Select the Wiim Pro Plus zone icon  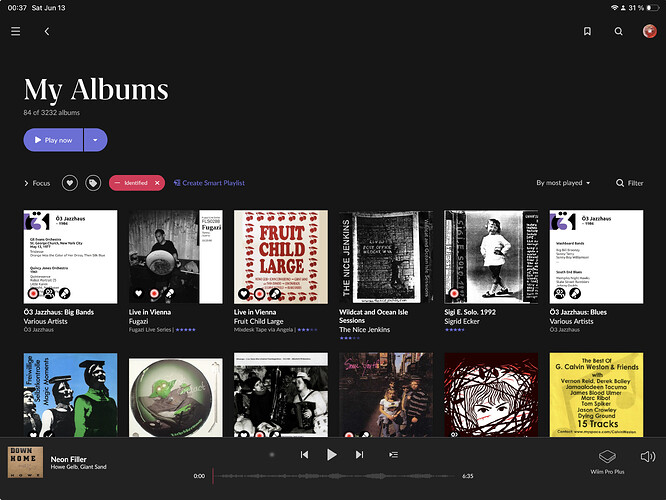(x=607, y=457)
